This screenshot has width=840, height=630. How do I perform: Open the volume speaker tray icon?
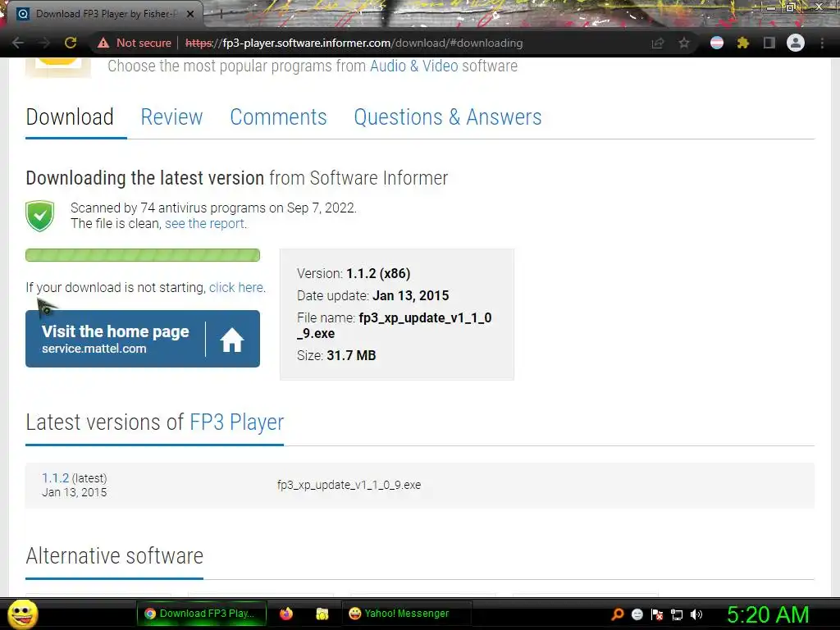696,614
